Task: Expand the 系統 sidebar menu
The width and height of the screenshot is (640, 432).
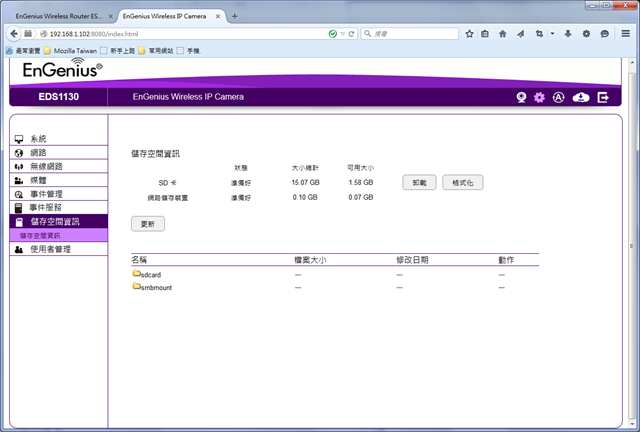Action: (x=38, y=139)
